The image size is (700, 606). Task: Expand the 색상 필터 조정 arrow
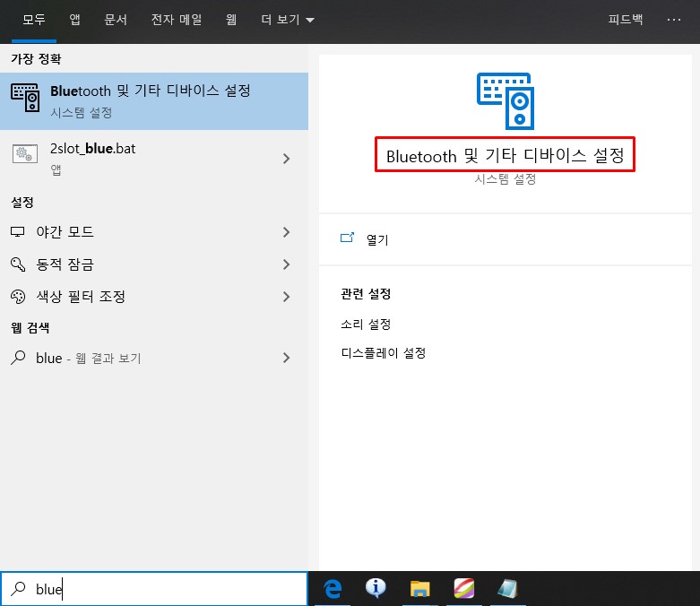point(286,297)
